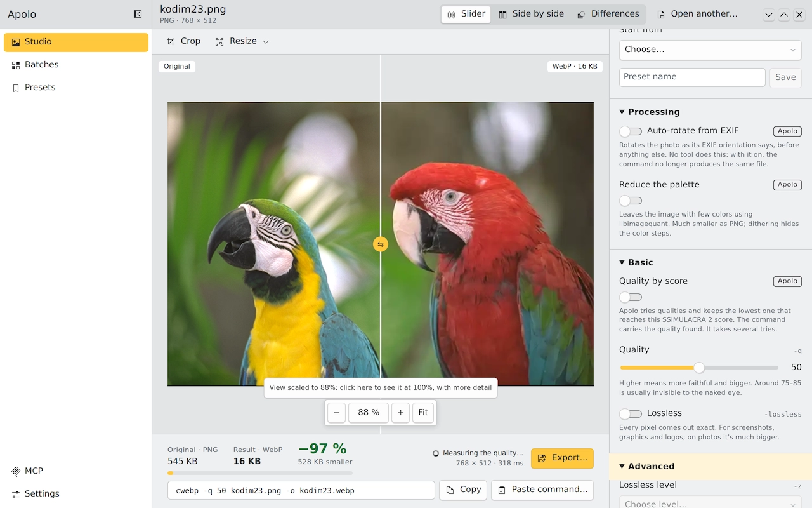
Task: Zoom out with the minus button
Action: pyautogui.click(x=337, y=413)
